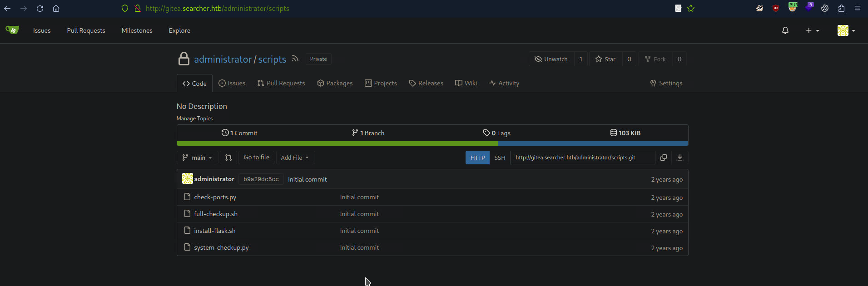Select SSH clone protocol
Image resolution: width=868 pixels, height=286 pixels.
coord(500,158)
